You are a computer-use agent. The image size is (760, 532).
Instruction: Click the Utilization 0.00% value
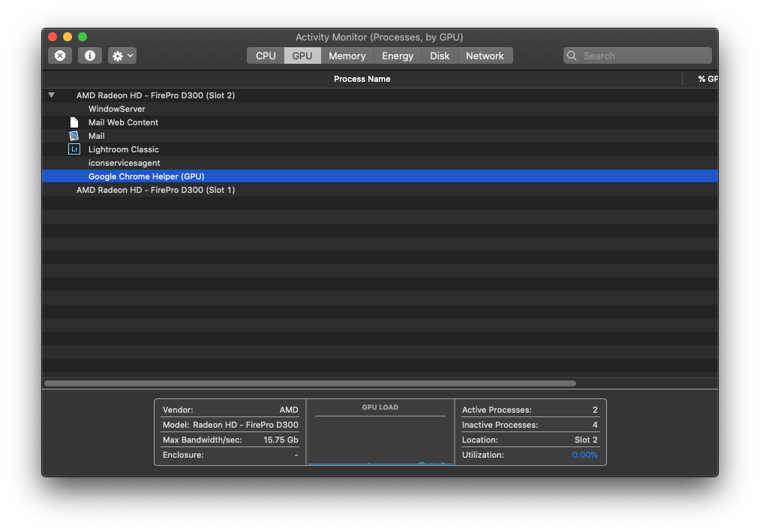click(584, 455)
